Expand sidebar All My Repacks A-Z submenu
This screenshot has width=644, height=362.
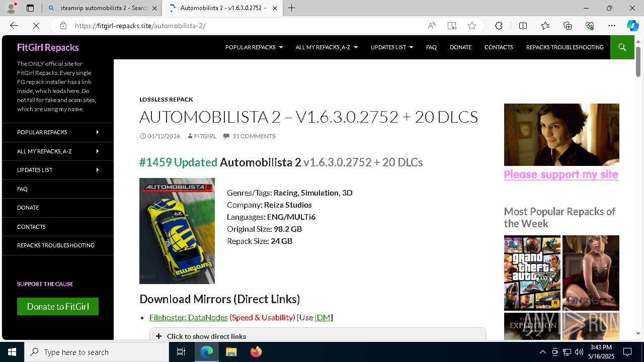pos(97,151)
